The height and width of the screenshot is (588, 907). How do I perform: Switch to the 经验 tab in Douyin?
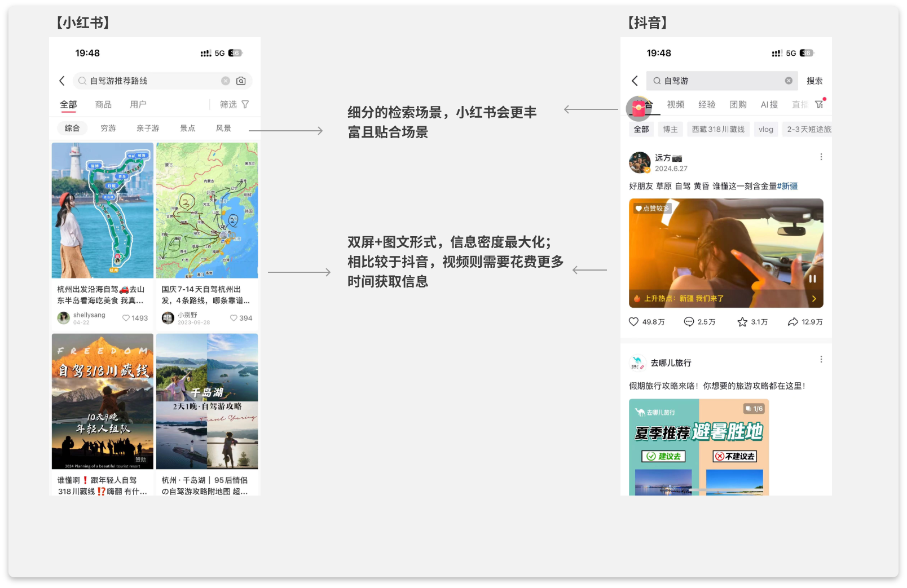point(707,104)
